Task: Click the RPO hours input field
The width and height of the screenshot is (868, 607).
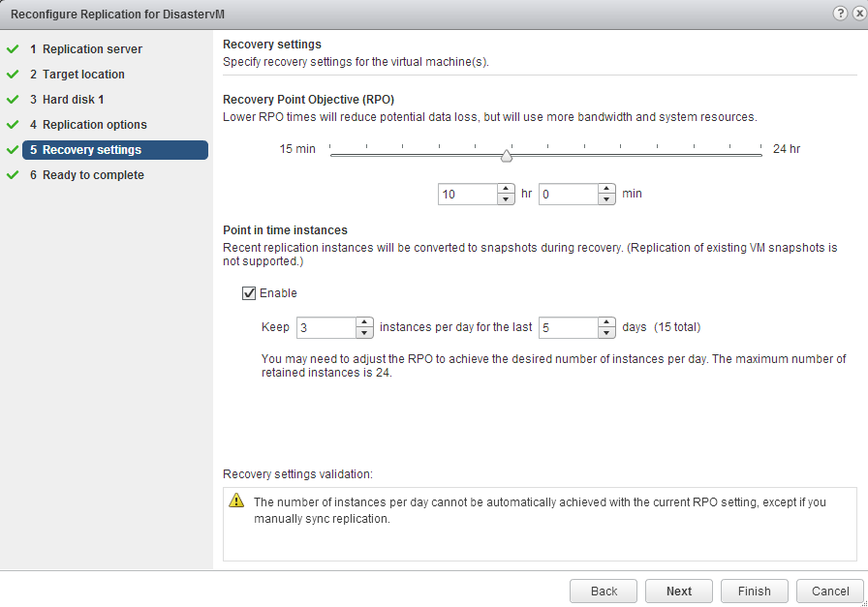Action: click(467, 194)
